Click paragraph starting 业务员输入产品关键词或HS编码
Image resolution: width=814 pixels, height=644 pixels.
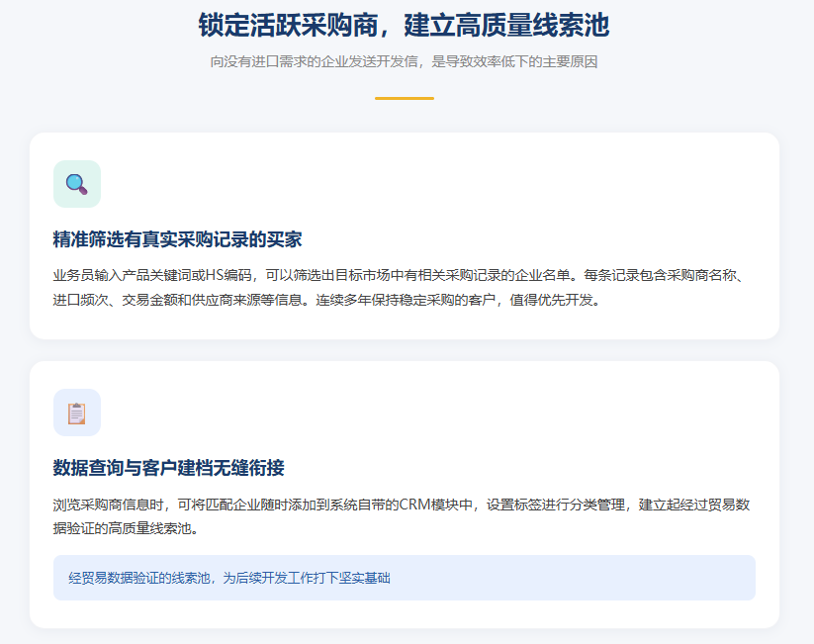click(399, 287)
